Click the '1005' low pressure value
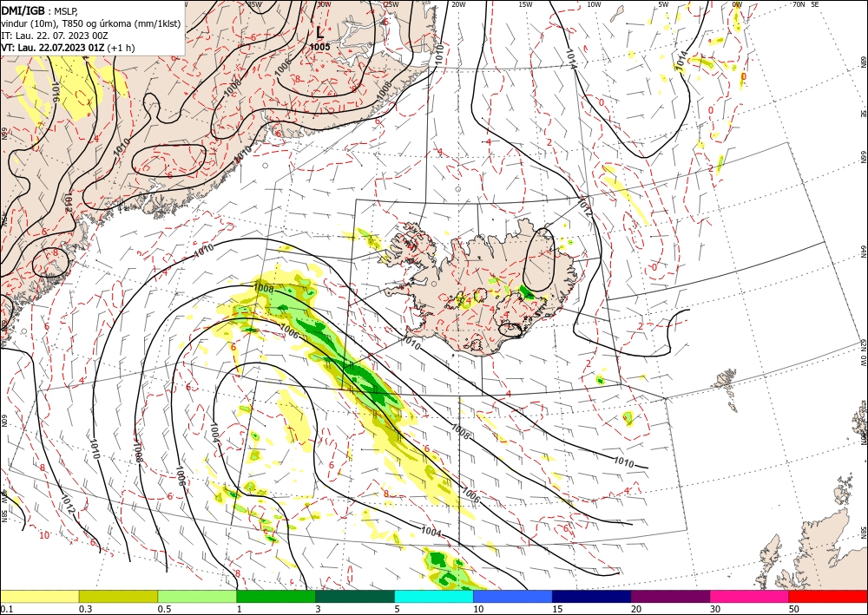Image resolution: width=868 pixels, height=615 pixels. click(x=319, y=47)
